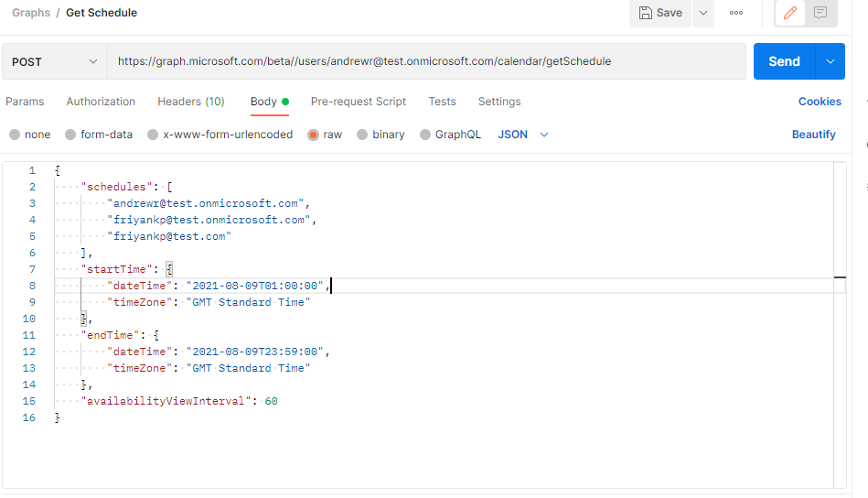Select GraphQL body type option
This screenshot has height=498, width=868.
[x=425, y=135]
